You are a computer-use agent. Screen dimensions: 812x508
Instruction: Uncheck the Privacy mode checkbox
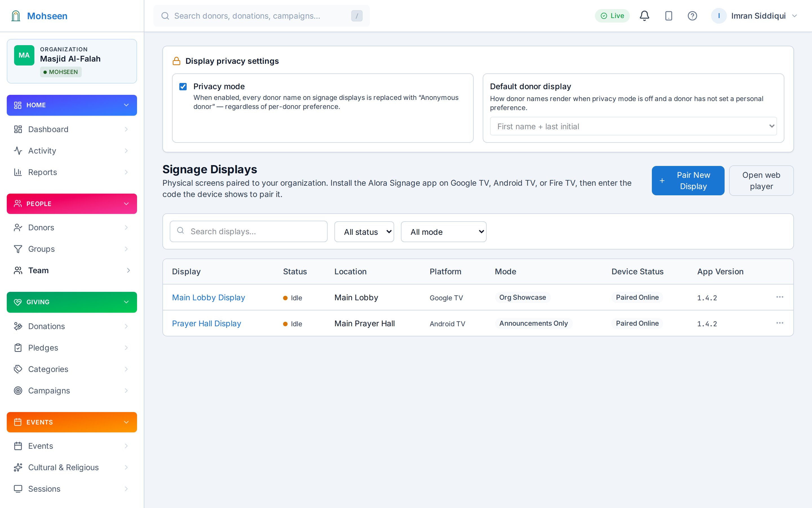[183, 87]
